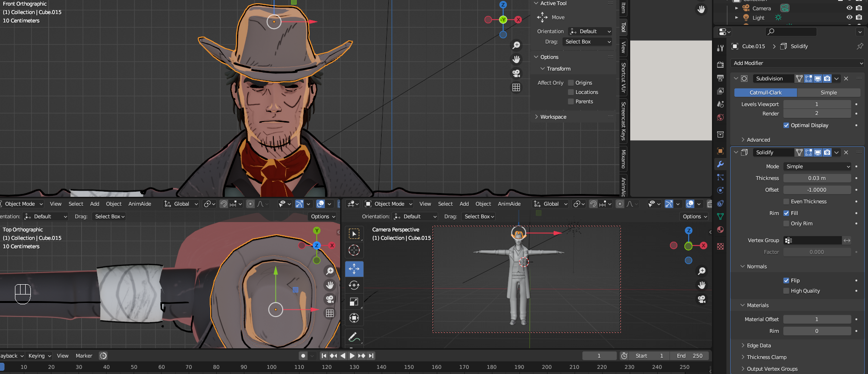The width and height of the screenshot is (868, 374).
Task: Enable Affect Only Parents checkbox
Action: click(x=571, y=101)
